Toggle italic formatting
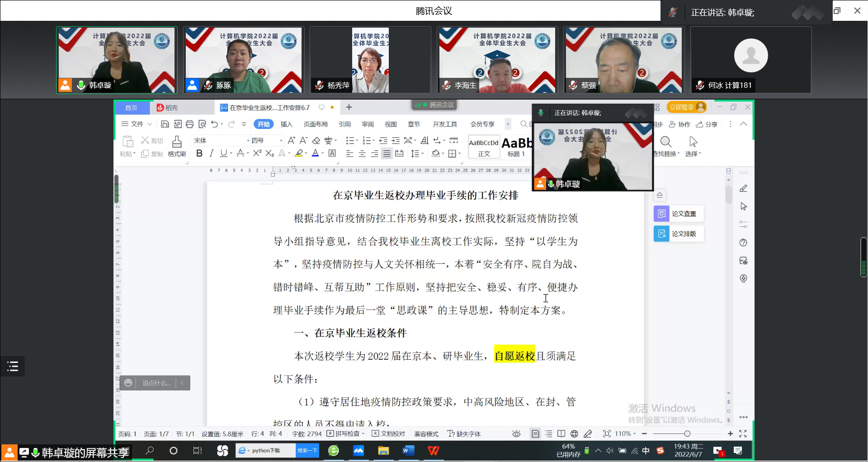This screenshot has height=462, width=868. (x=211, y=153)
